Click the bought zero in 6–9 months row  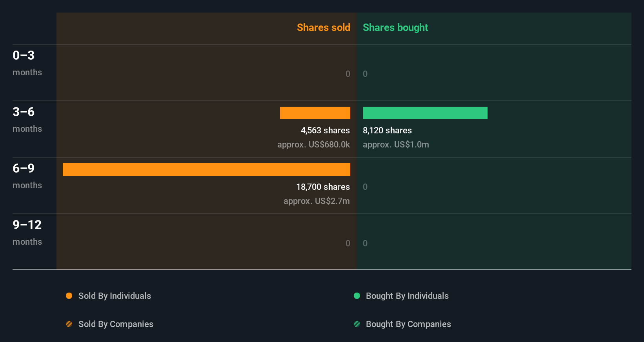coord(365,187)
